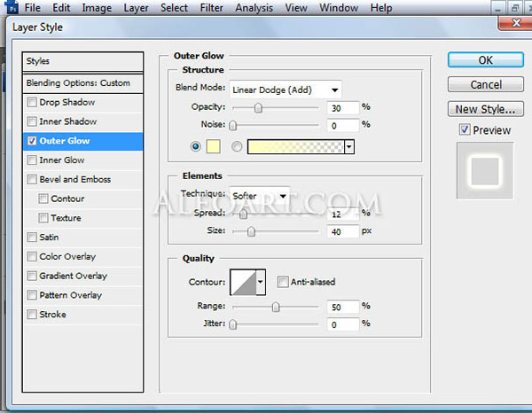Click the glow preview thumbnail

485,170
